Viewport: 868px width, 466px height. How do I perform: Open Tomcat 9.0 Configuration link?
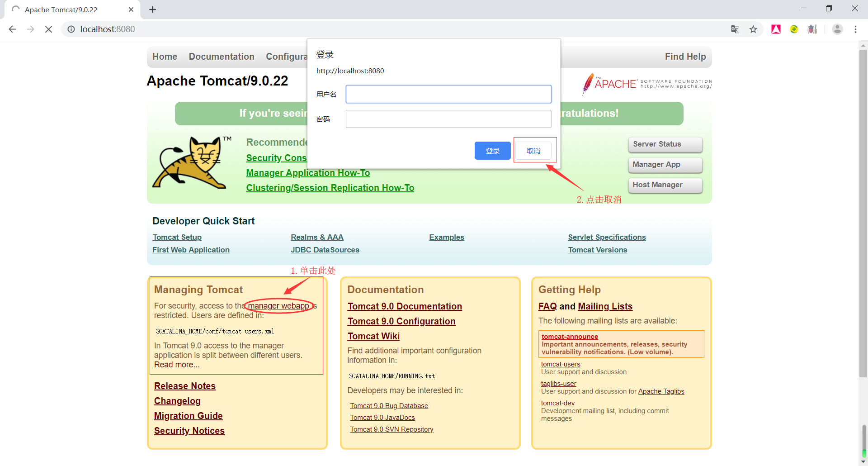click(401, 321)
